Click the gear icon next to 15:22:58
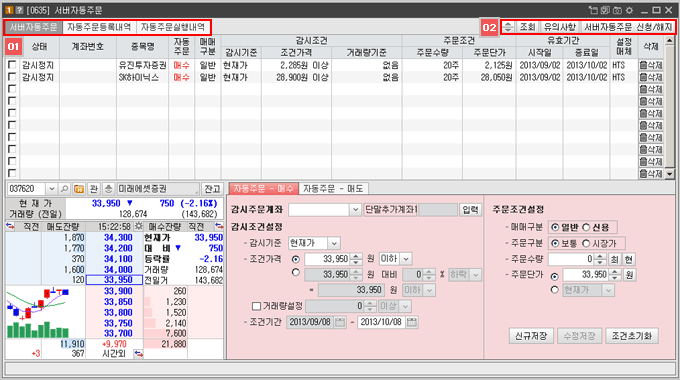Image resolution: width=680 pixels, height=380 pixels. coord(138,226)
